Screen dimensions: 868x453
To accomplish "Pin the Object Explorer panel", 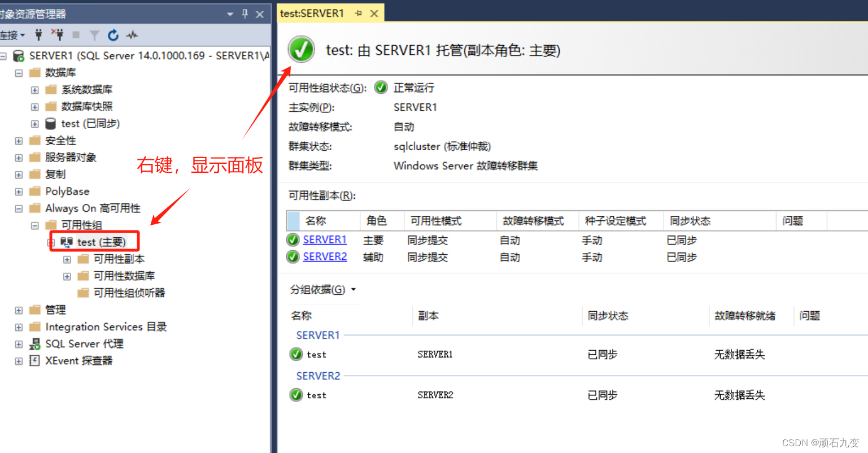I will point(244,14).
